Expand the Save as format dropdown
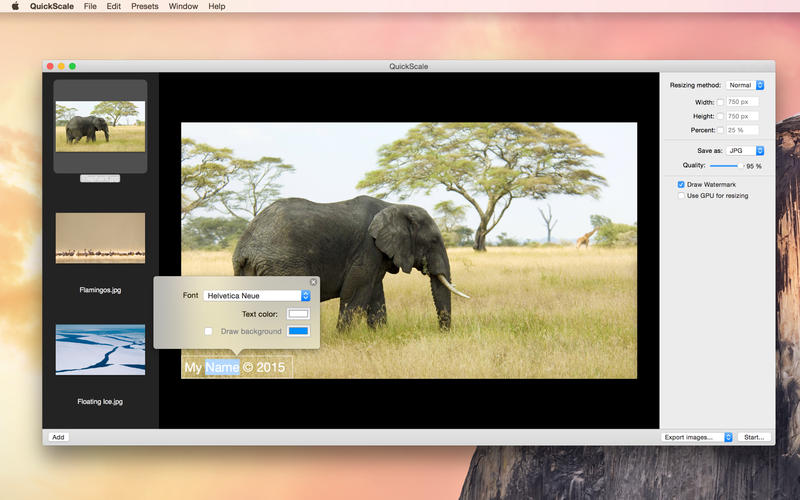 click(745, 151)
